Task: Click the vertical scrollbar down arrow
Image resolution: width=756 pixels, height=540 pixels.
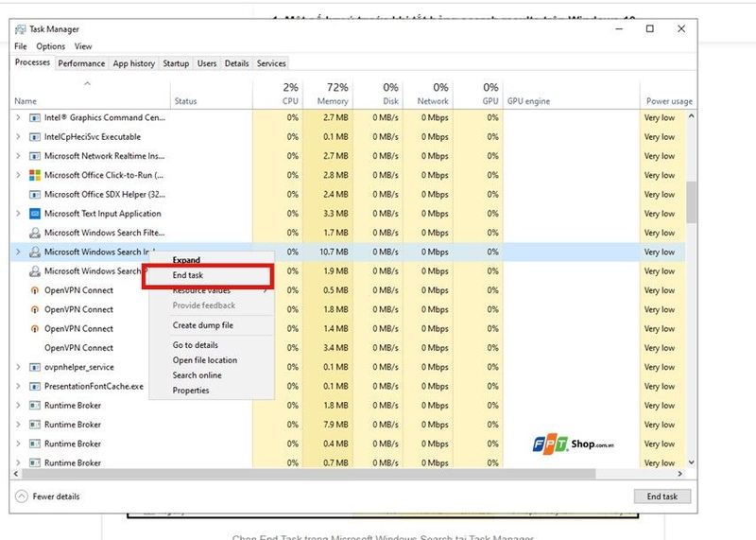Action: click(692, 462)
